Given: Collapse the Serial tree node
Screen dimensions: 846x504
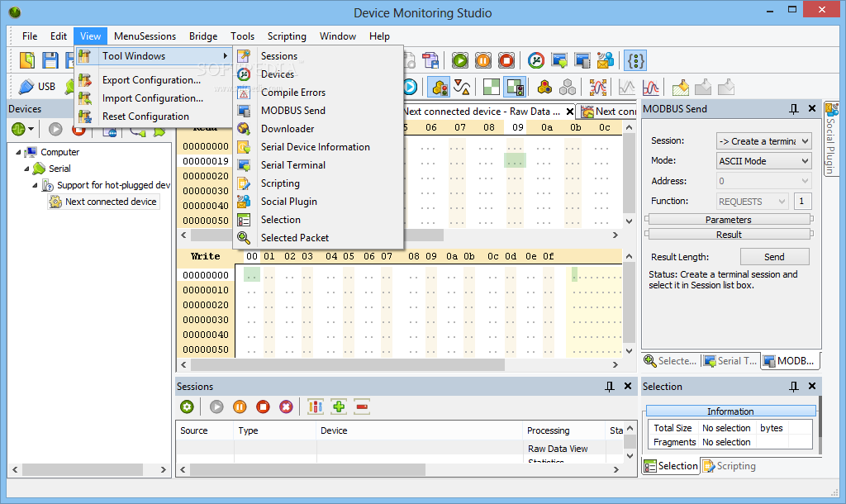Looking at the screenshot, I should click(26, 169).
